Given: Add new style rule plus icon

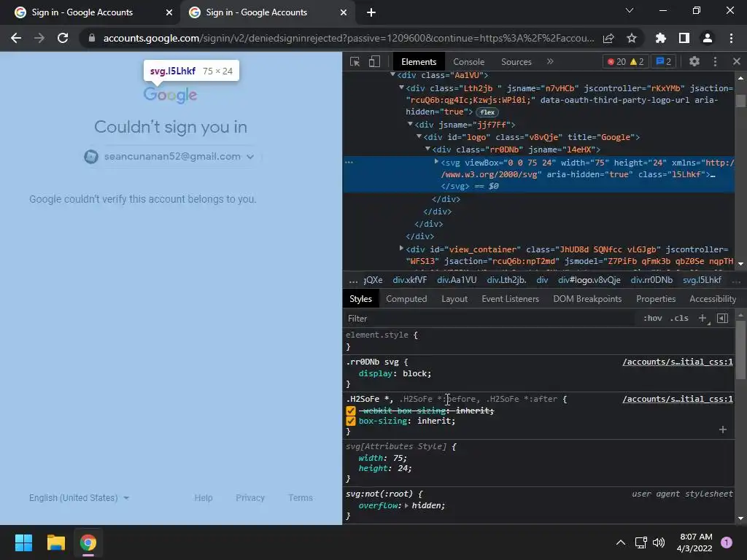Looking at the screenshot, I should point(703,318).
